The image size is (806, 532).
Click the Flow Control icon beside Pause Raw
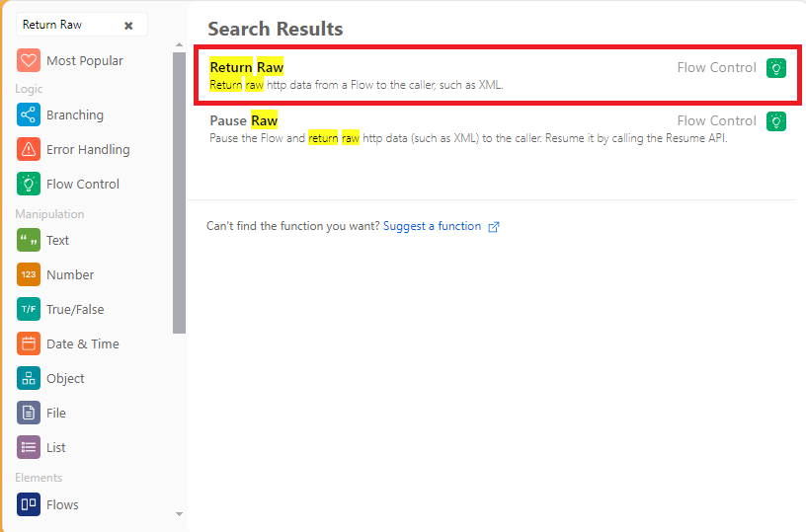(775, 121)
